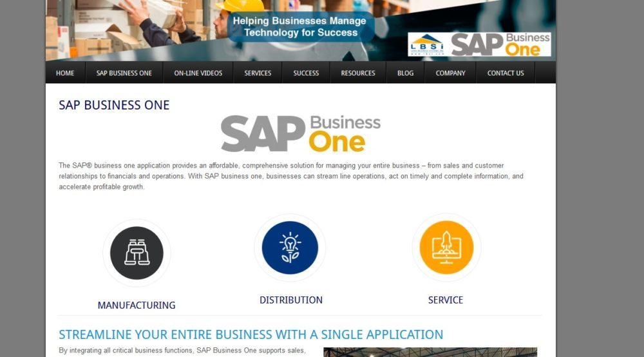Screen dimensions: 644x357
Task: Click the SAP Business One header logo
Action: click(x=500, y=44)
